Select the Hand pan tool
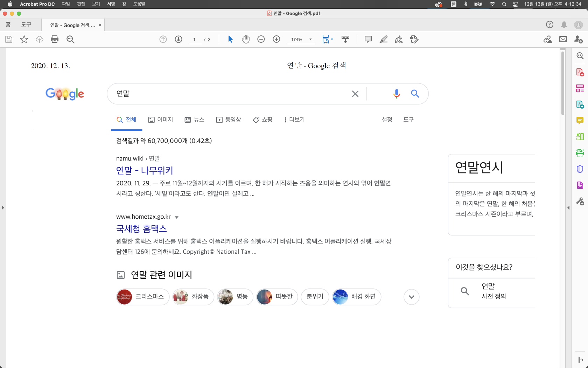The width and height of the screenshot is (588, 368). (246, 39)
